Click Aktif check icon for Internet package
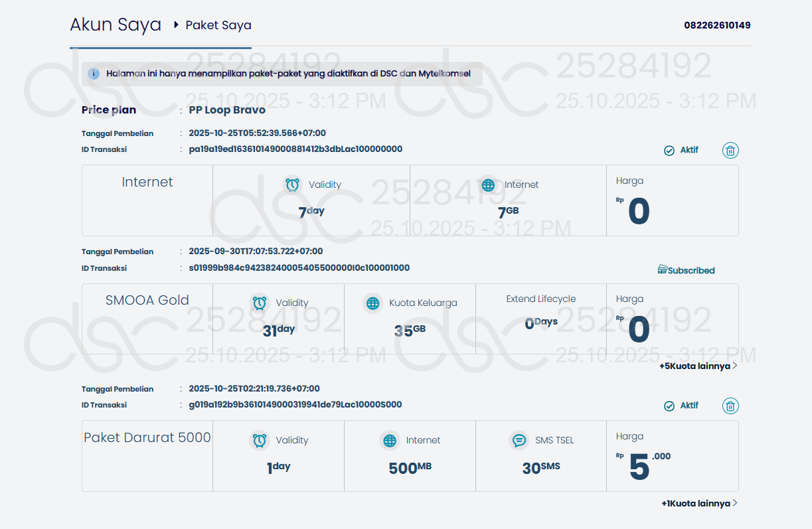The image size is (812, 529). [x=669, y=151]
